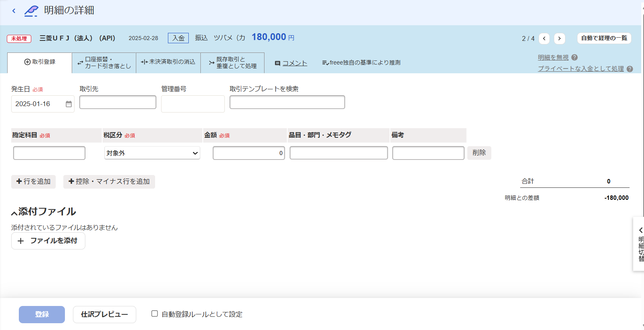The height and width of the screenshot is (330, 644).
Task: Click 添付されているファイルはありません text
Action: pyautogui.click(x=64, y=227)
